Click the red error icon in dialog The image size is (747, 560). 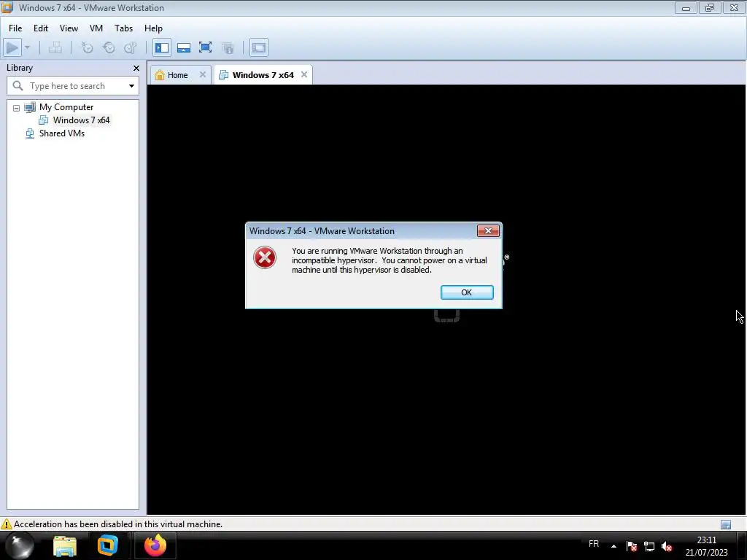click(x=264, y=257)
